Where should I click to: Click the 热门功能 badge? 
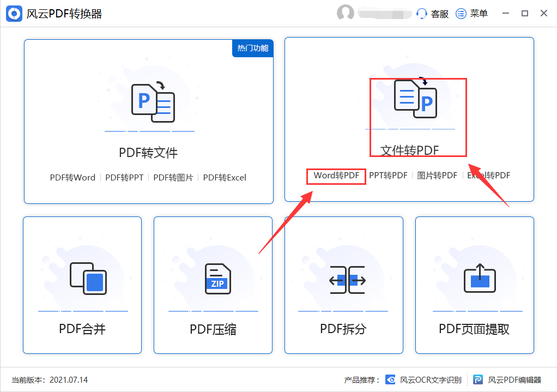click(252, 48)
